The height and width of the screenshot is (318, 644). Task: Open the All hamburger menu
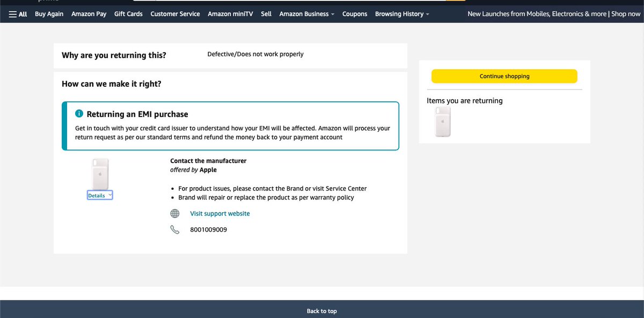(x=18, y=14)
